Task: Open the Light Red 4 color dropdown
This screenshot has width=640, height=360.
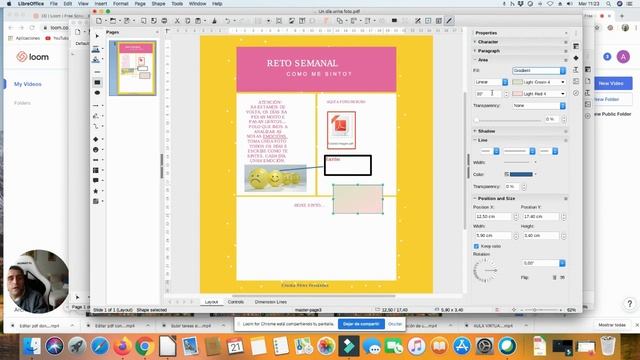Action: pos(539,93)
